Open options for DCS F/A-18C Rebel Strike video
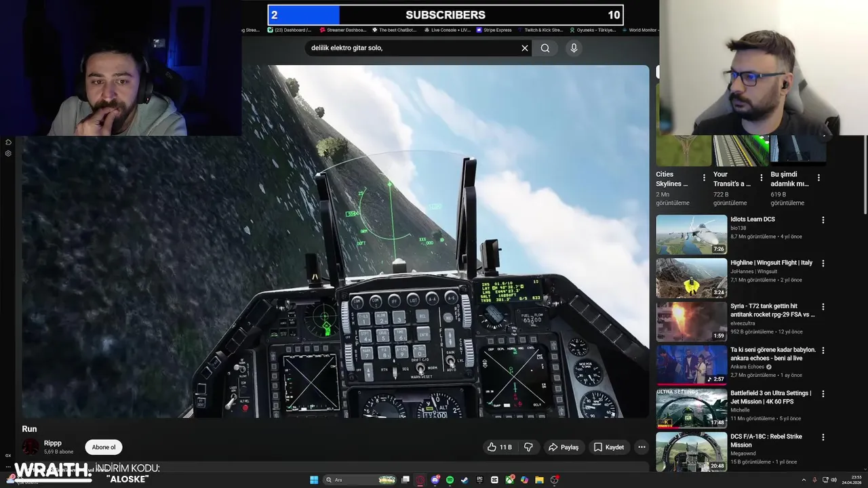This screenshot has width=868, height=488. click(823, 437)
